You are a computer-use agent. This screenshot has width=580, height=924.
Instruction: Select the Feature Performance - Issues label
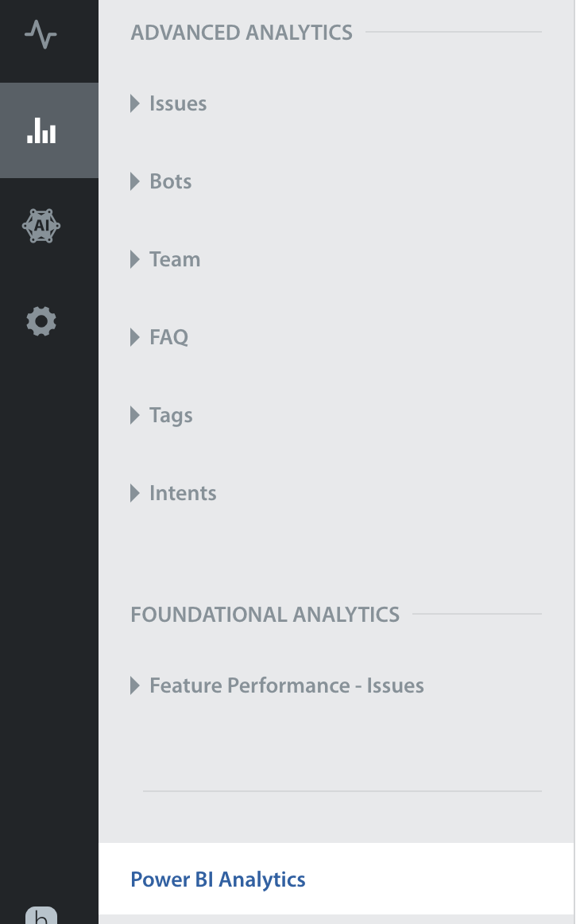coord(287,686)
